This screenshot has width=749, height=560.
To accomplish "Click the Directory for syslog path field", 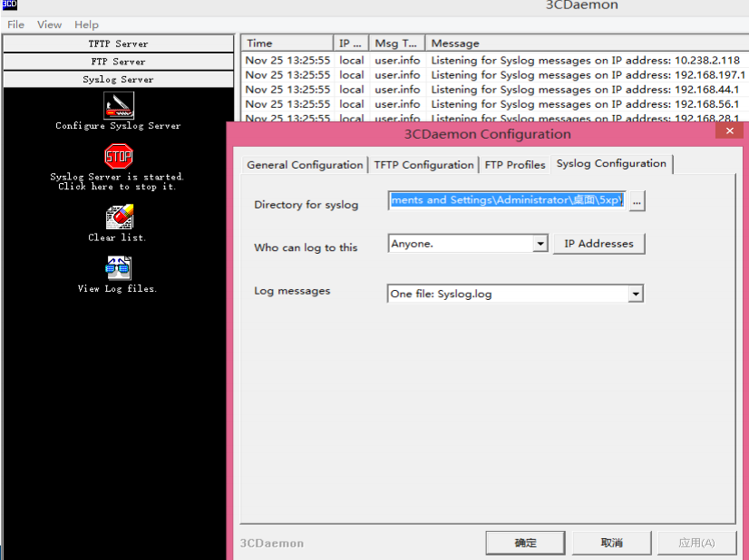I will pyautogui.click(x=507, y=200).
